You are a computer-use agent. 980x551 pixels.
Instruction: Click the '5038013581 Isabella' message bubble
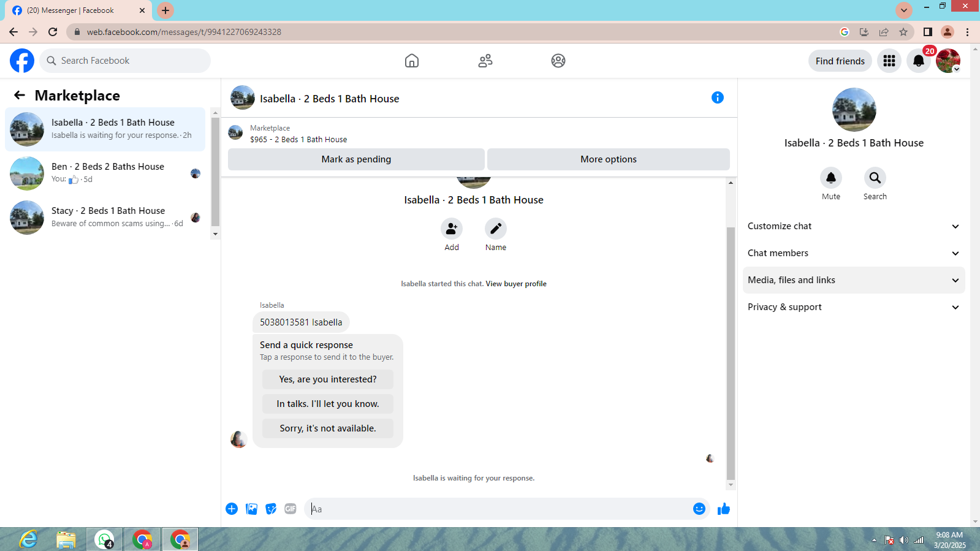[301, 322]
